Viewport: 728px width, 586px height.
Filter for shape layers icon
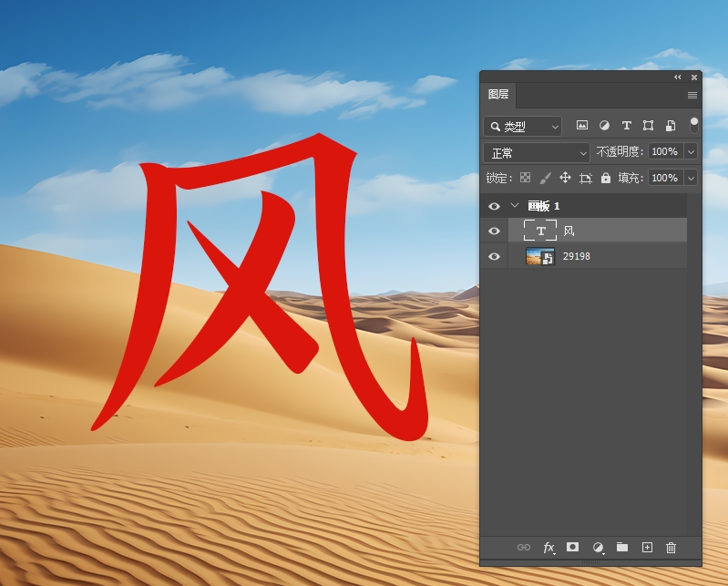click(x=648, y=126)
